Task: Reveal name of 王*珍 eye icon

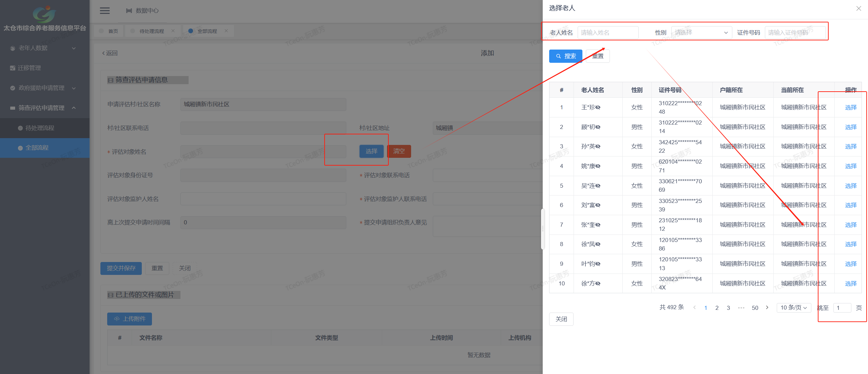Action: 598,108
